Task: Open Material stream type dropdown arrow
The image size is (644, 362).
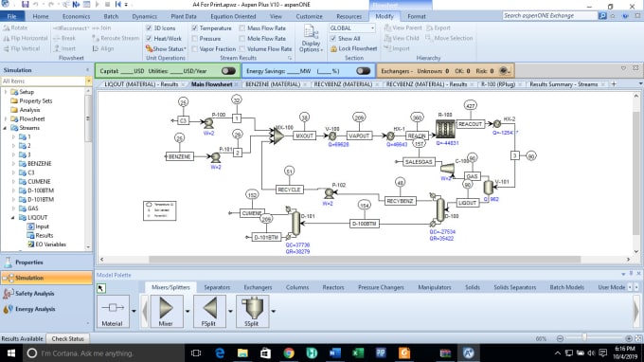Action: click(x=134, y=311)
